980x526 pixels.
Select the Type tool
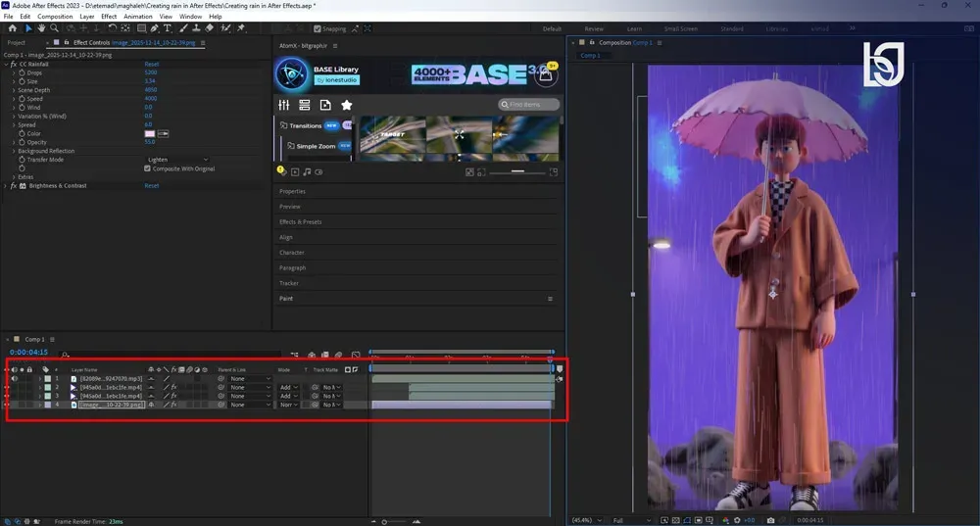pyautogui.click(x=168, y=28)
